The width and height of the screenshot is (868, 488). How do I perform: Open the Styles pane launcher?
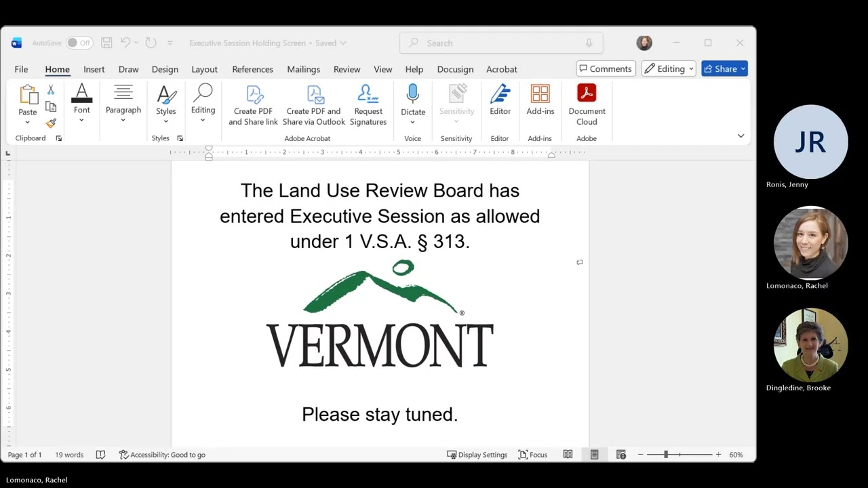pyautogui.click(x=180, y=138)
